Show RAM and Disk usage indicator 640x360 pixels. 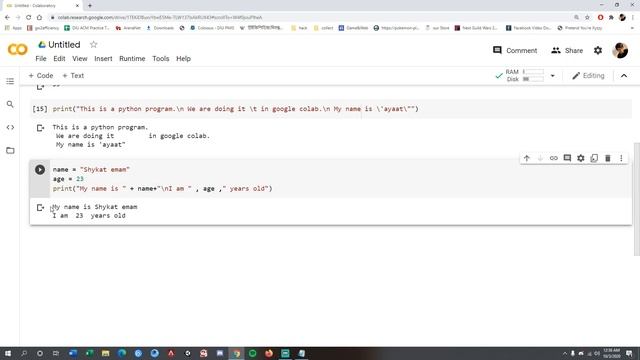point(524,76)
